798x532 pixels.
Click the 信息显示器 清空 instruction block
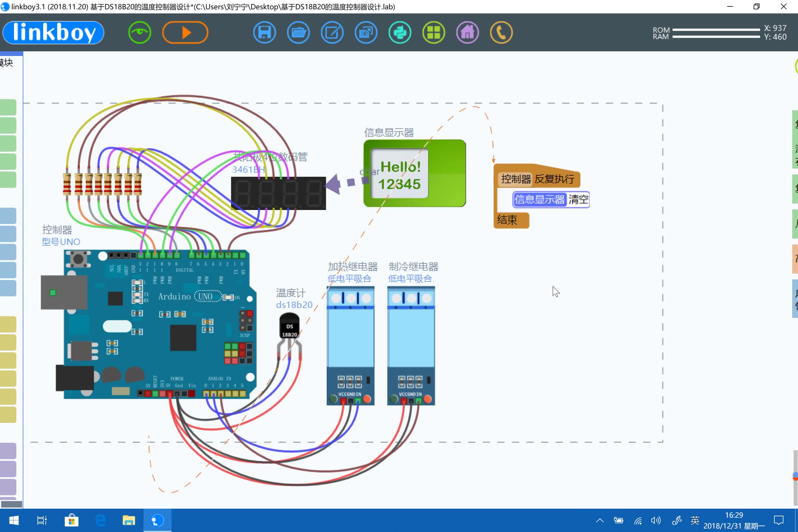(551, 199)
